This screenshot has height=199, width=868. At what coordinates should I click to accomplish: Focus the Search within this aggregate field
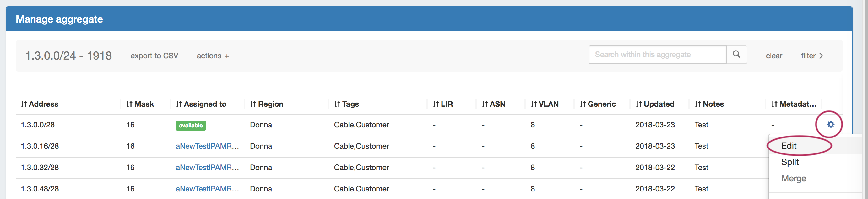click(657, 55)
